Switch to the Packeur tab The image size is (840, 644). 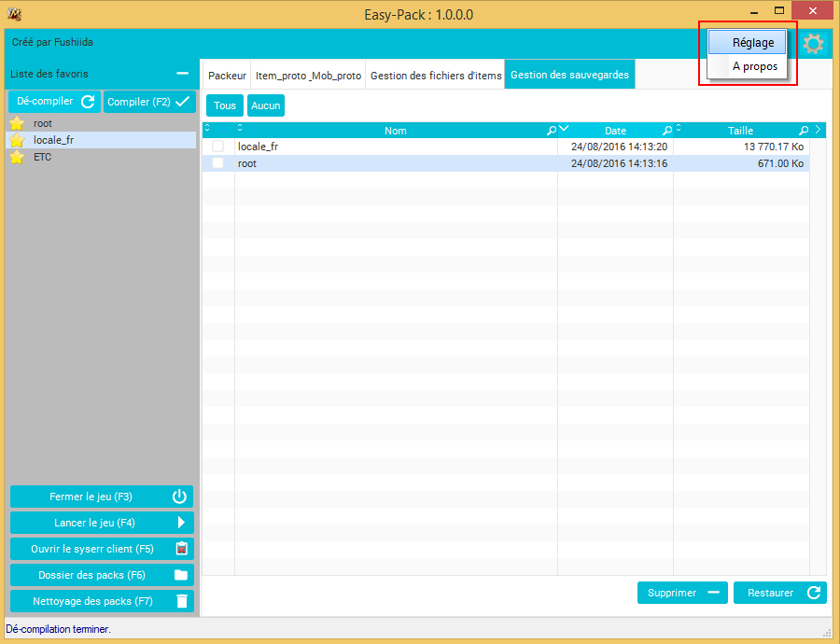[227, 76]
